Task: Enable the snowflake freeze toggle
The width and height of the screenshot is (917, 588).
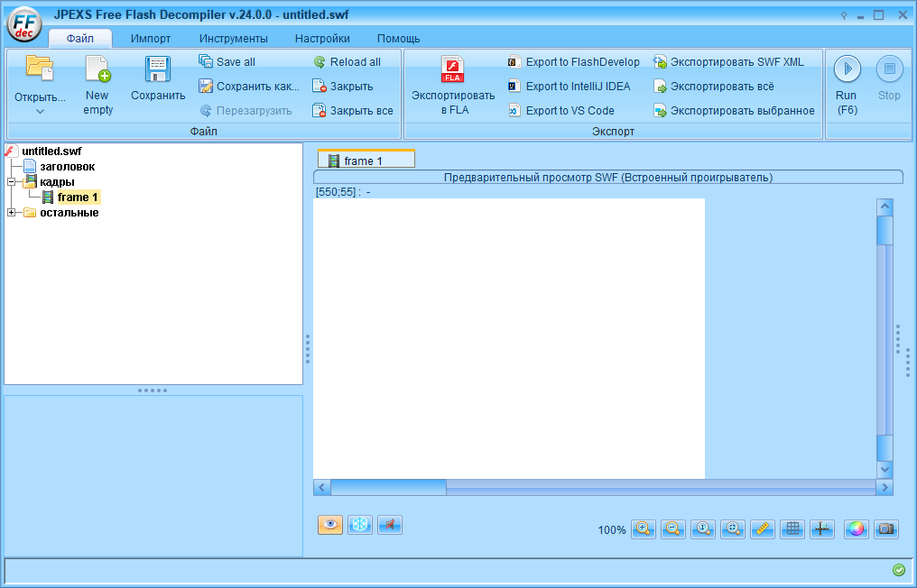Action: pyautogui.click(x=359, y=524)
